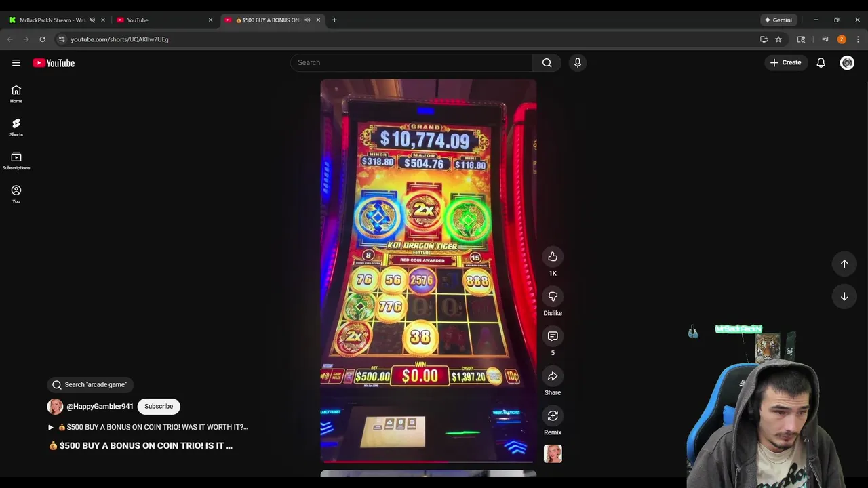Open a new browser tab
This screenshot has width=868, height=488.
334,20
